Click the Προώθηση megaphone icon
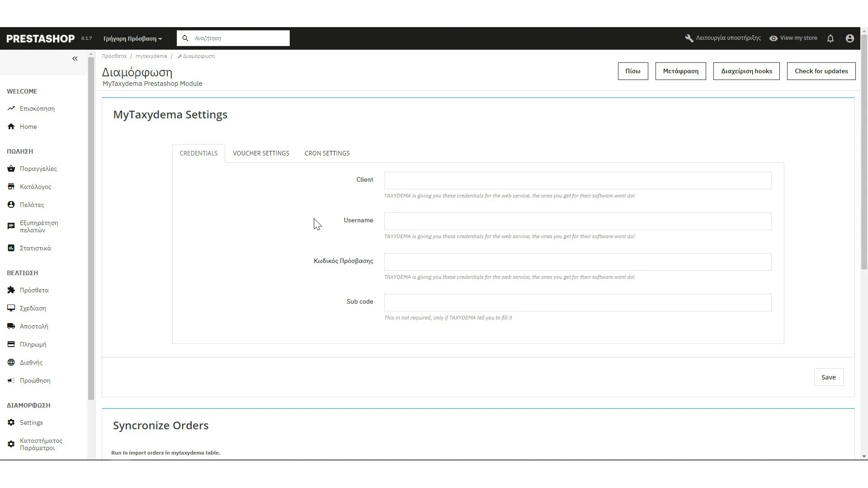 click(x=11, y=380)
